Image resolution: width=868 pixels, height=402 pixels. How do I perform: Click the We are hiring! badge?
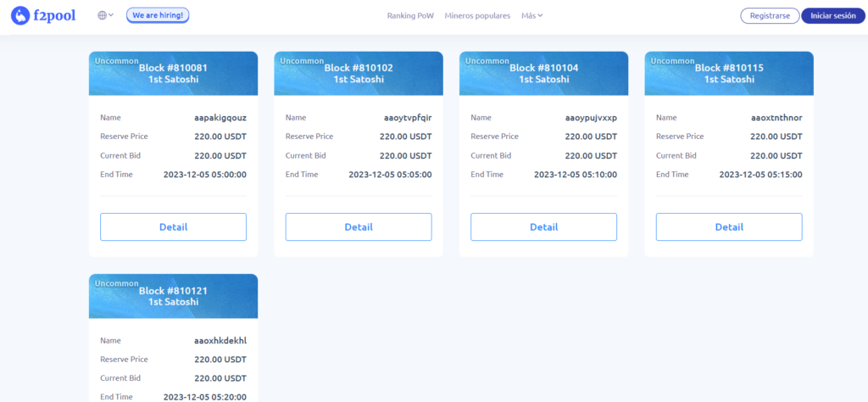[x=158, y=15]
